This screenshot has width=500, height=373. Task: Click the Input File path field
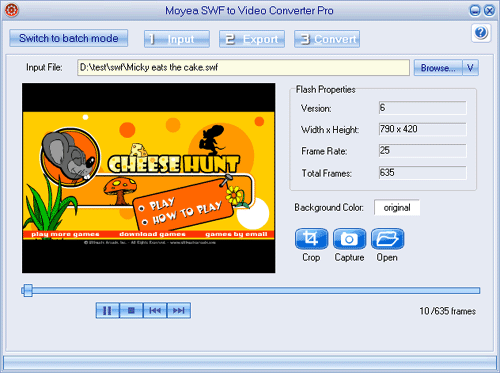(243, 68)
